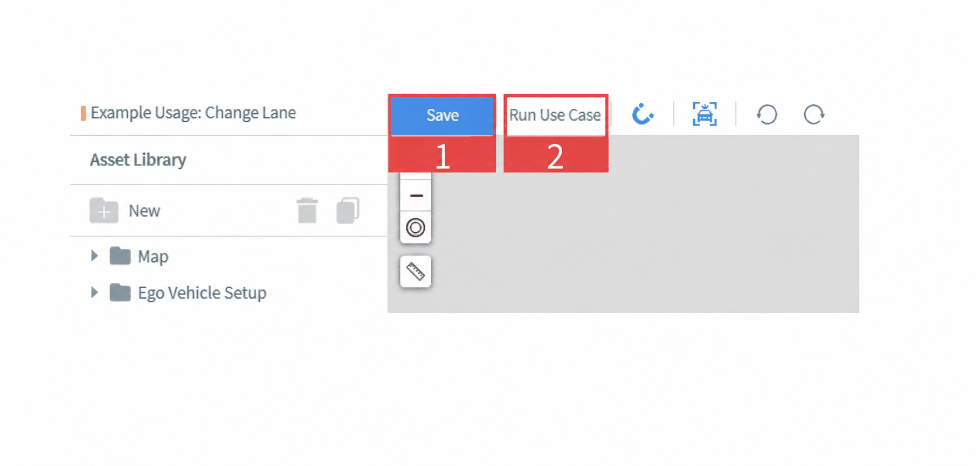Click the Run Use Case button
Screen dimensions: 980x466
(555, 115)
